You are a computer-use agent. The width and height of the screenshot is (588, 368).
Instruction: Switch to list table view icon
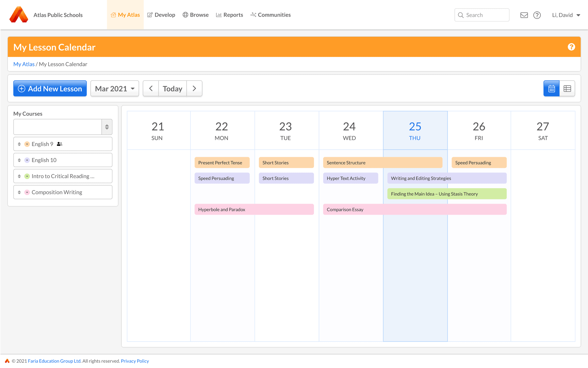pyautogui.click(x=567, y=89)
